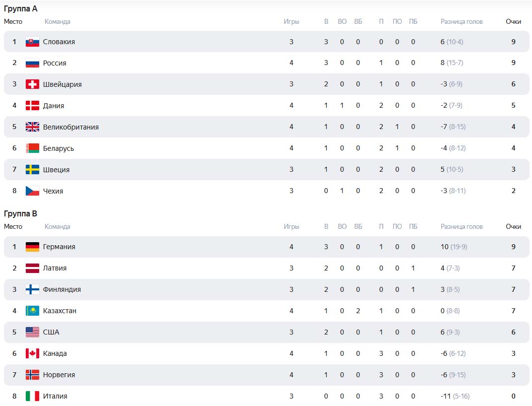Click the Canada flag icon
Image resolution: width=532 pixels, height=406 pixels.
tap(32, 353)
